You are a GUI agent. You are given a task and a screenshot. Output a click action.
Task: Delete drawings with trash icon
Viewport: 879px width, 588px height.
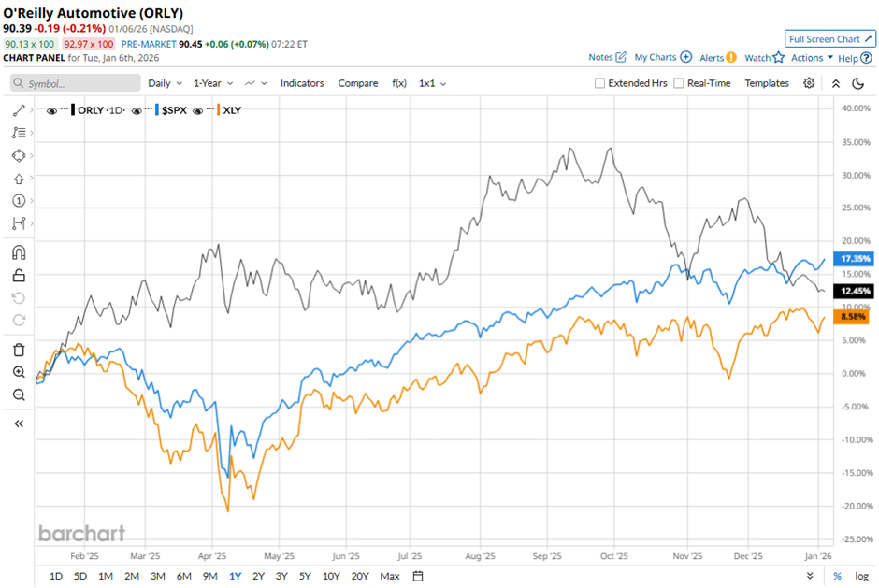(x=19, y=350)
